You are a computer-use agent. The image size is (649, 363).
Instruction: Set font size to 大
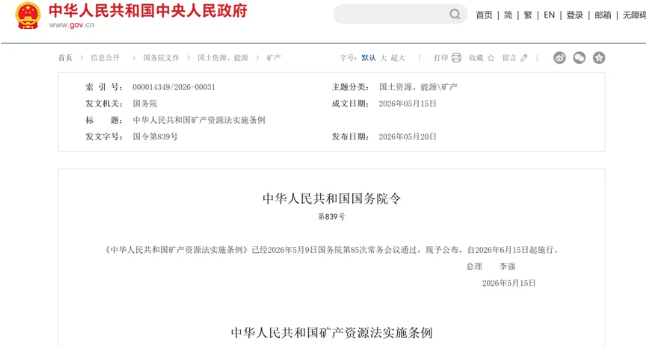click(384, 58)
